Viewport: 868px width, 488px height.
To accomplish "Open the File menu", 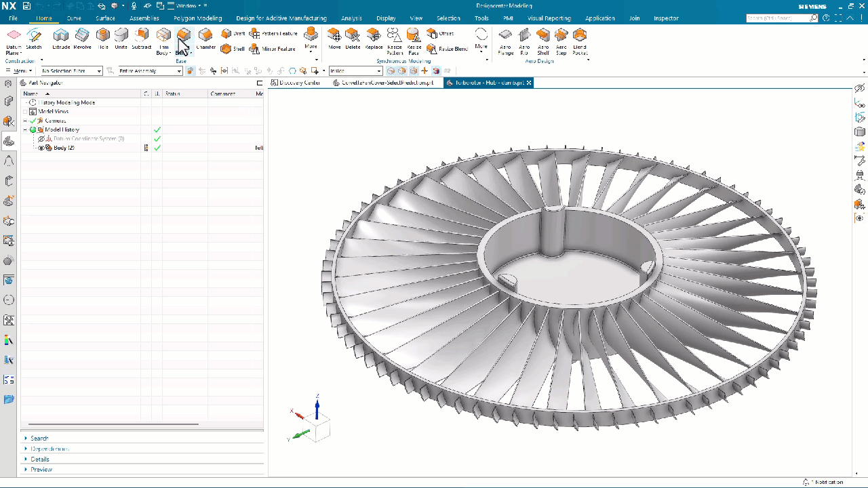I will [13, 18].
